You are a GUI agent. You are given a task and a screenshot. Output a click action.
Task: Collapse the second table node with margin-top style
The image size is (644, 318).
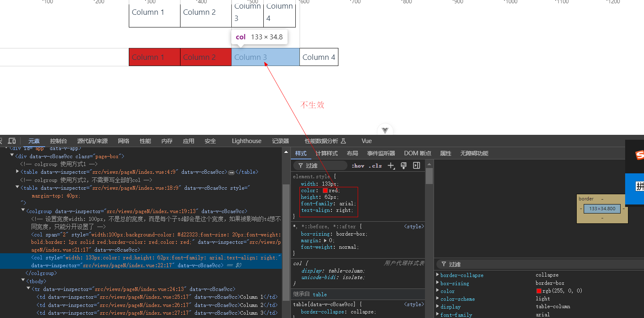tap(17, 187)
